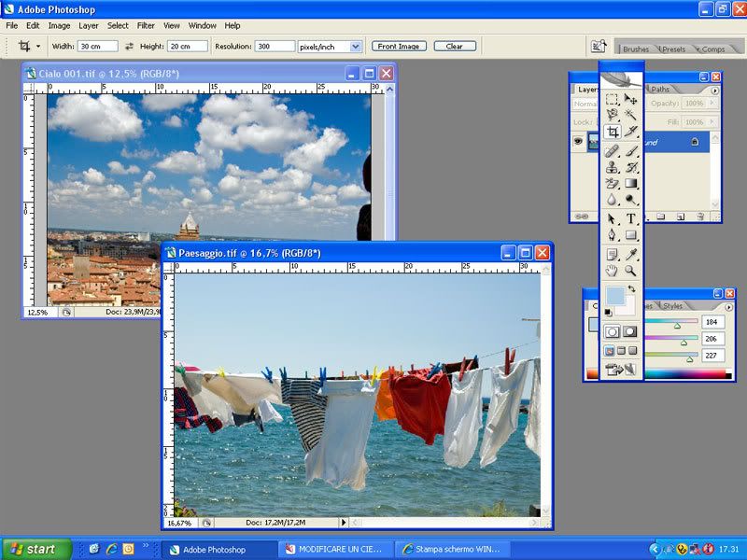Open the File menu

11,26
